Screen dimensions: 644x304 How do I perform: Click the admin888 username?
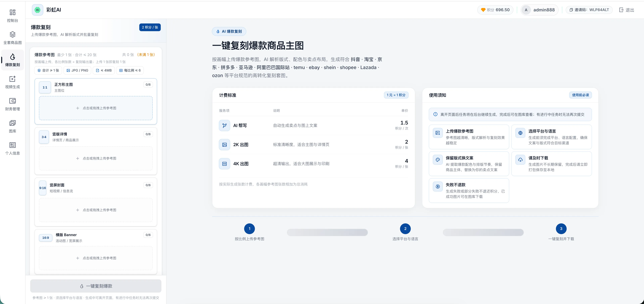tap(544, 10)
